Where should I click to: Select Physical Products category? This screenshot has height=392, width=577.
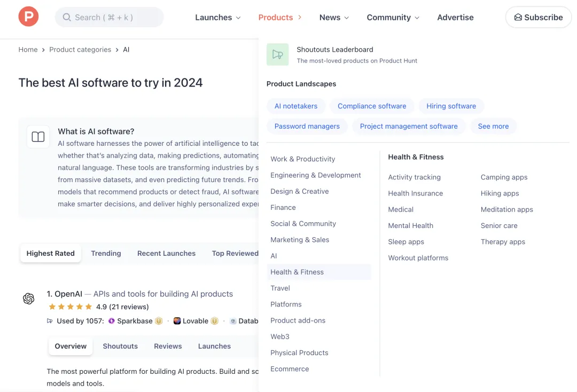(299, 353)
